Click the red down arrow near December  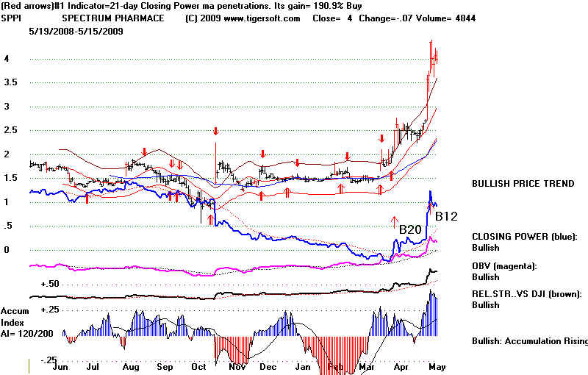click(x=263, y=154)
